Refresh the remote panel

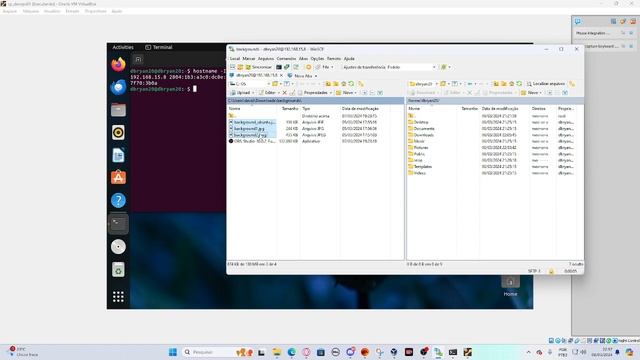tap(519, 84)
